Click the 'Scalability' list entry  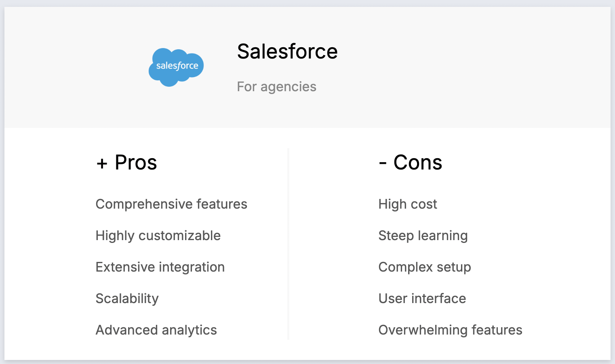(127, 299)
